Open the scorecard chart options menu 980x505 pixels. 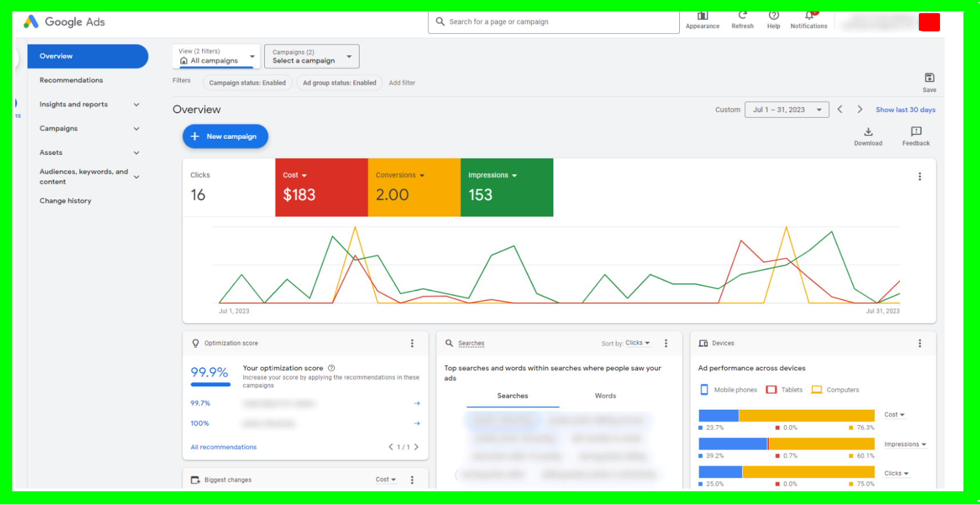click(919, 177)
